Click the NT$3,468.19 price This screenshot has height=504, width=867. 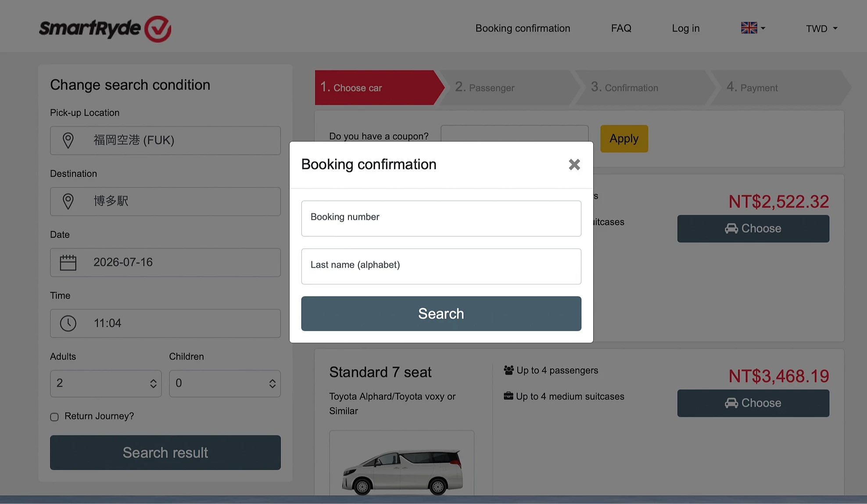pos(779,376)
